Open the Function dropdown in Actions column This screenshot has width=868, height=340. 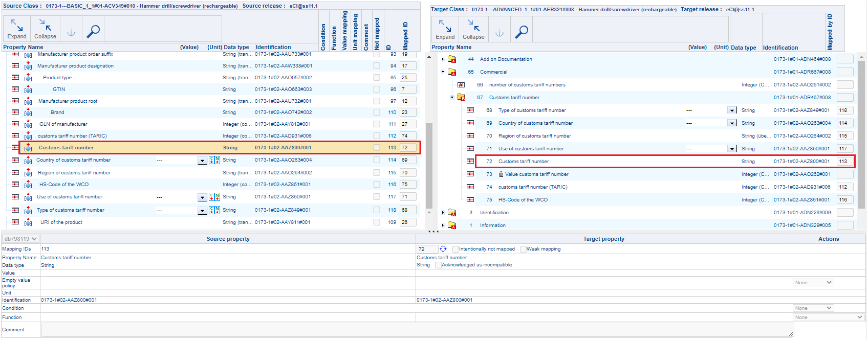click(x=829, y=318)
